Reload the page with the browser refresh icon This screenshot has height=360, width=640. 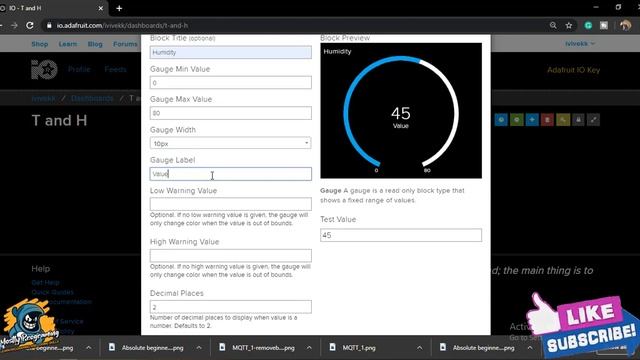coord(30,25)
